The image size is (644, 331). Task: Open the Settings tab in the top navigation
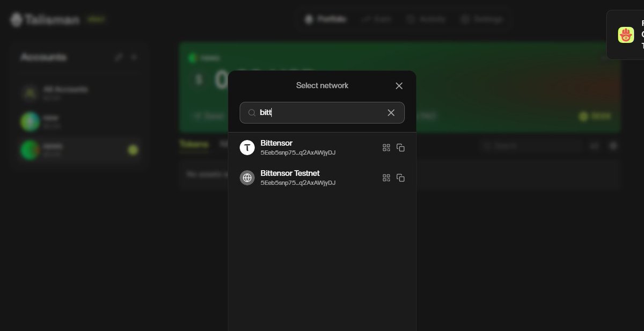click(x=482, y=19)
